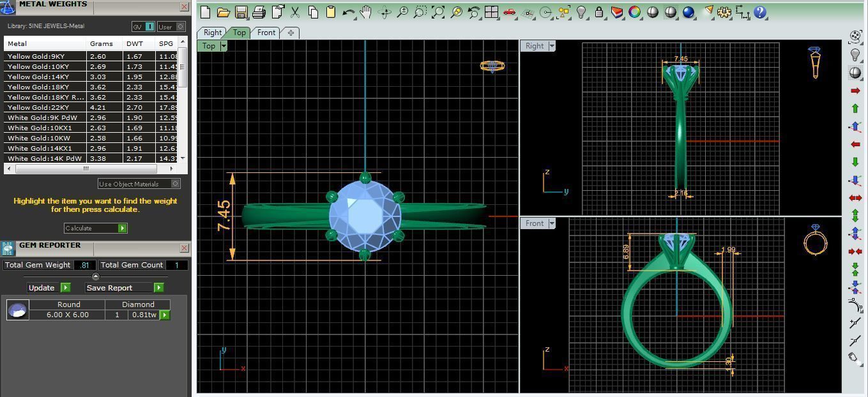Copy objects using the copy icon

[x=313, y=12]
